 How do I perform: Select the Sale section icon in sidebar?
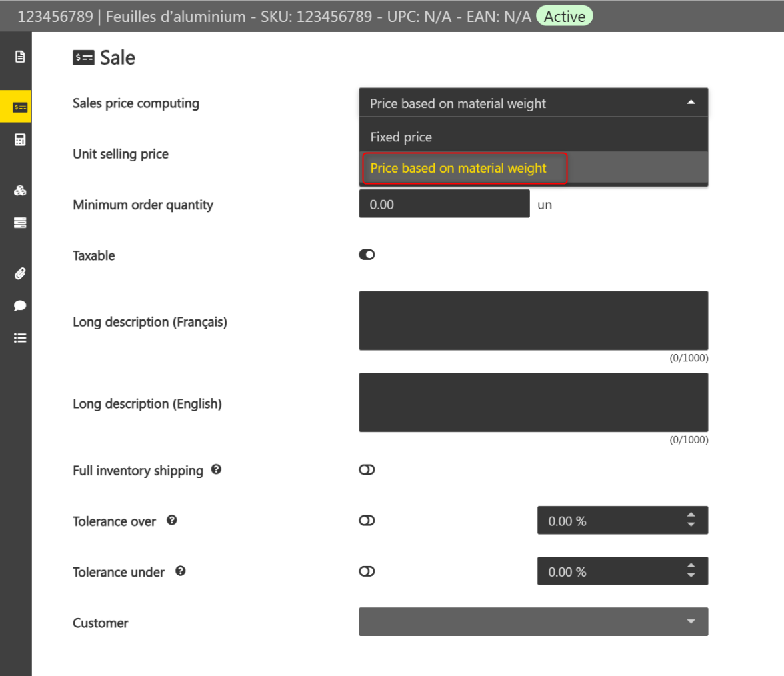[20, 107]
